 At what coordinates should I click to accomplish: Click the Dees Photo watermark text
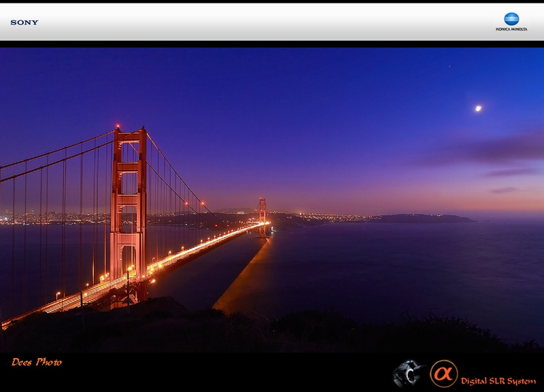pos(37,362)
